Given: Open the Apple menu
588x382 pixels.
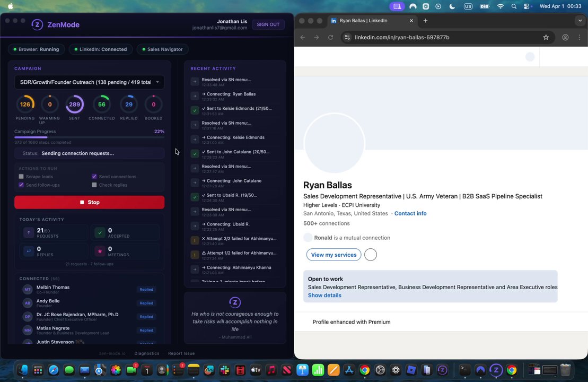Looking at the screenshot, I should [11, 6].
